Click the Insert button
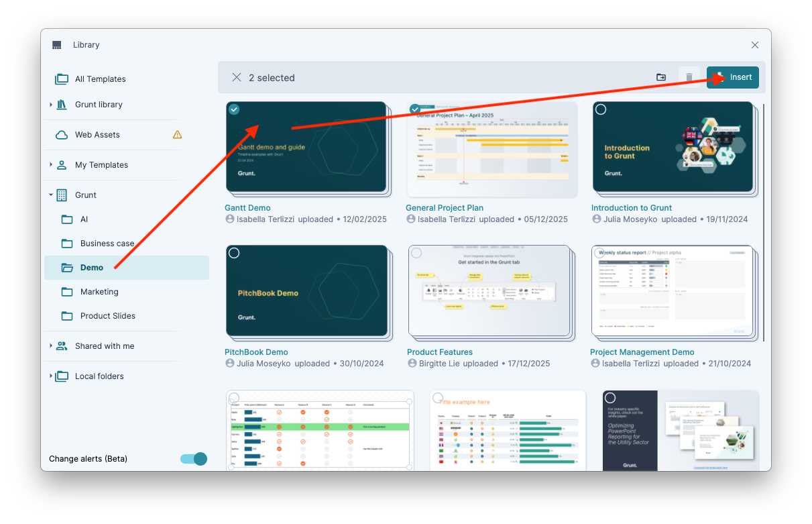Screen dimensions: 812x524 point(733,77)
